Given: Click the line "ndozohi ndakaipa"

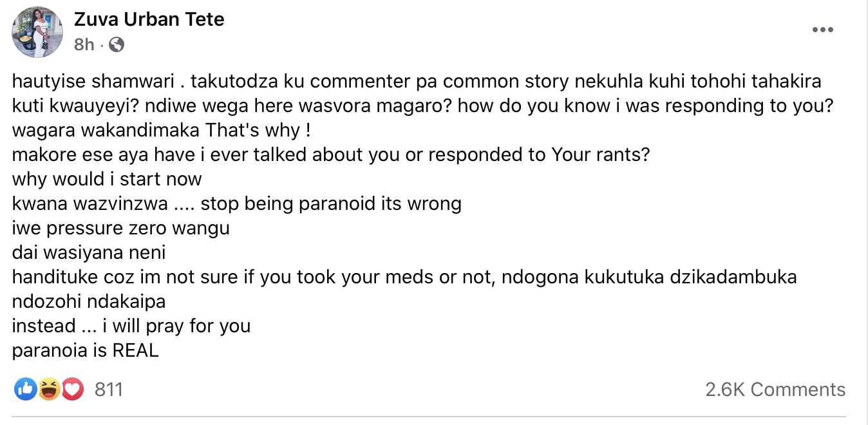Looking at the screenshot, I should 88,301.
